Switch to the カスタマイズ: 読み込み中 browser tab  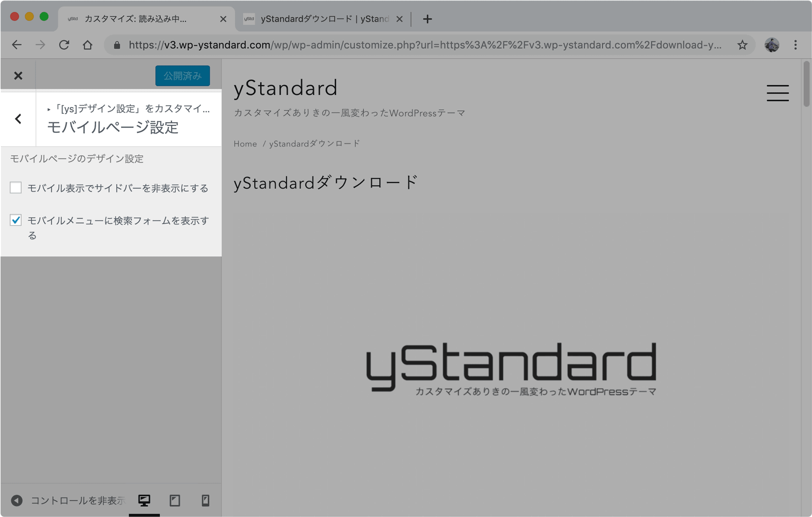tap(147, 19)
